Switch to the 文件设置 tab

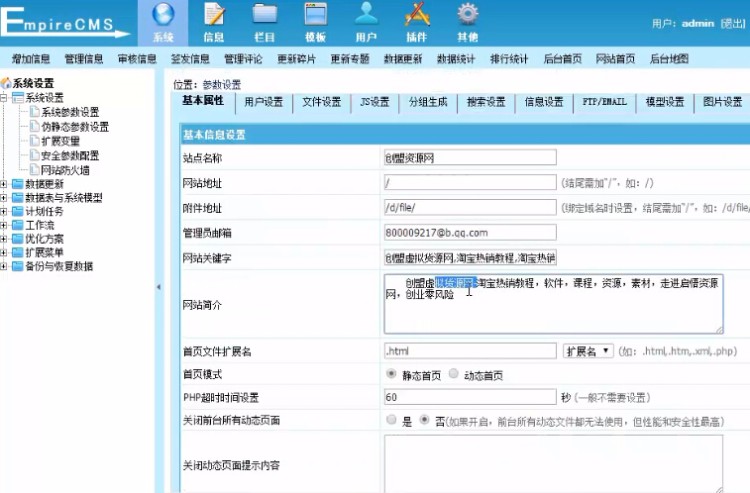(x=321, y=102)
